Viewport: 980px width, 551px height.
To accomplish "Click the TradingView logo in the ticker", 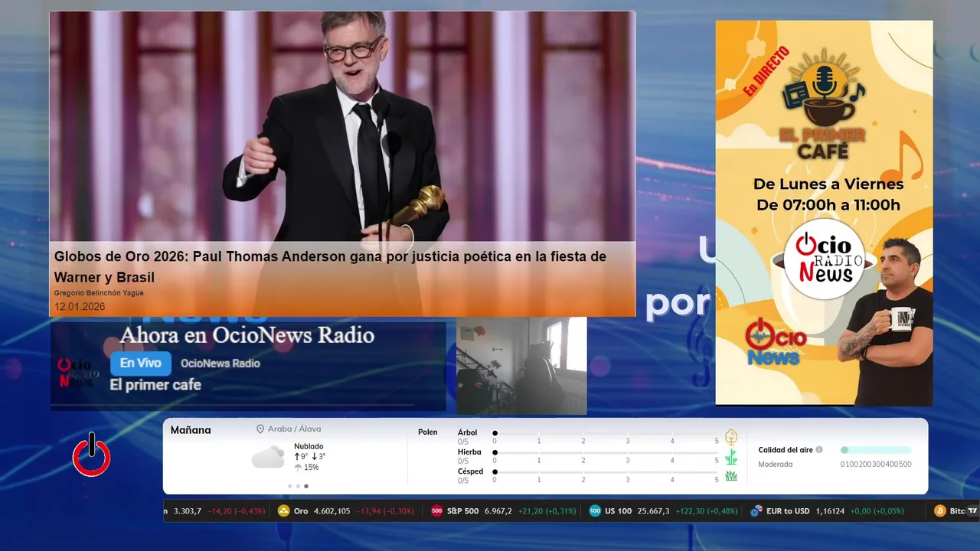I will coord(973,511).
